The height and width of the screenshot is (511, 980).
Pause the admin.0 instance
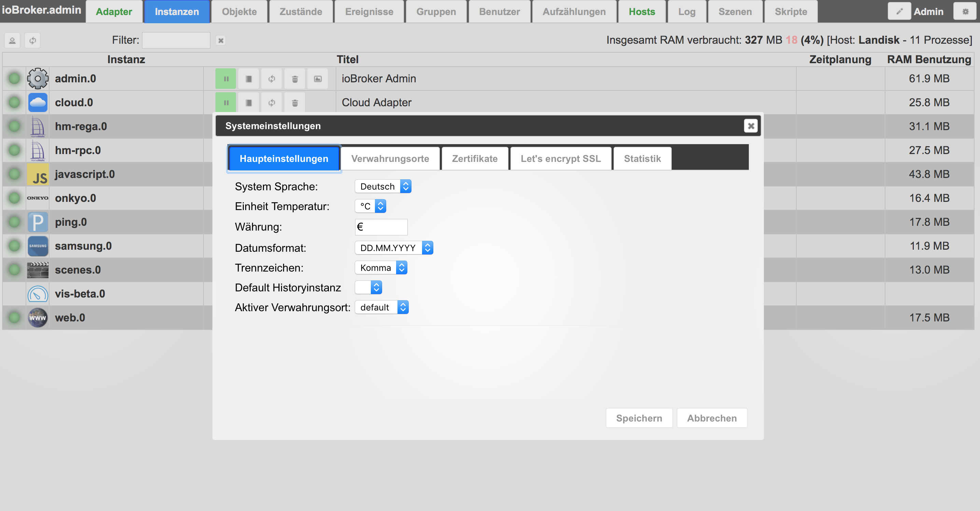(226, 79)
